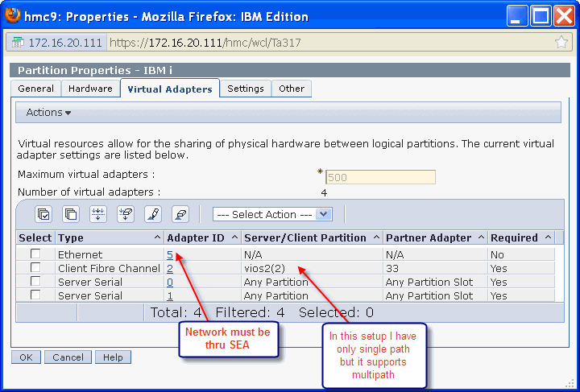
Task: Open Adapter ID 5 link
Action: coord(170,254)
